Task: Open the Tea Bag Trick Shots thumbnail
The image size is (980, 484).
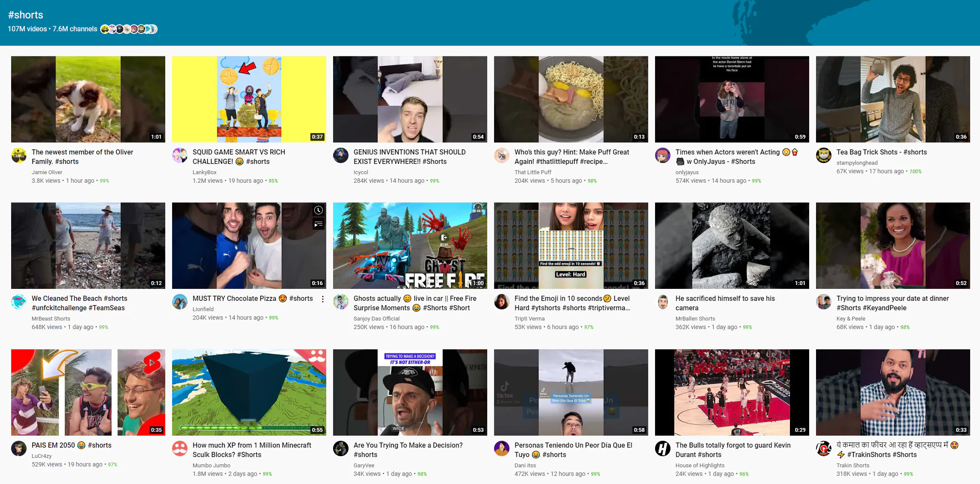Action: click(893, 99)
